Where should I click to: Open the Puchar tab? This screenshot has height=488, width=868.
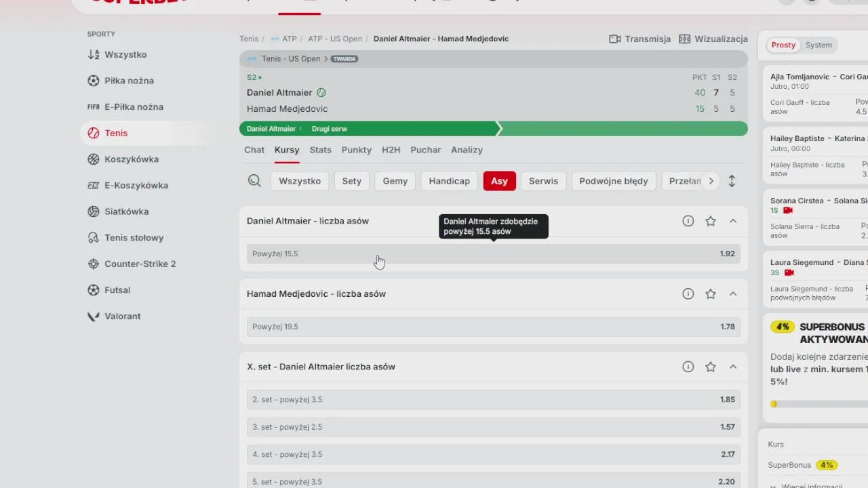[426, 150]
